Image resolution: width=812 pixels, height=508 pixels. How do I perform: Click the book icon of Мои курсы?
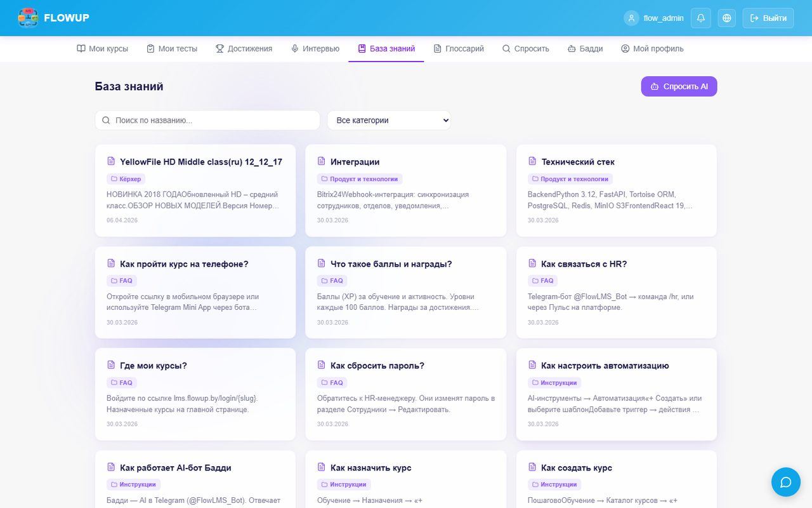pyautogui.click(x=81, y=48)
